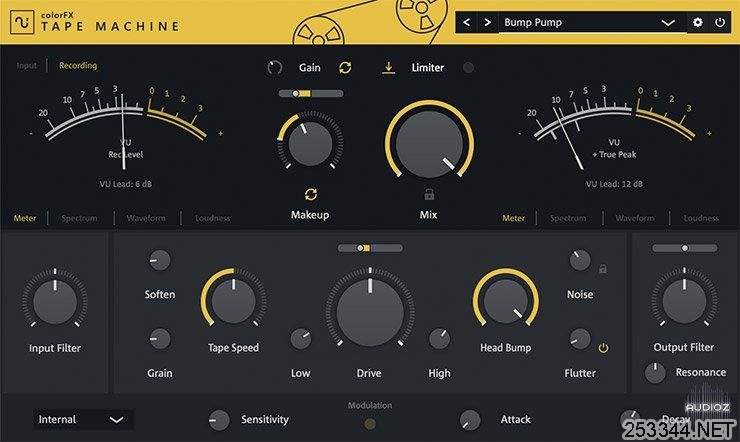The image size is (740, 442).
Task: Click the Makeup knob
Action: point(310,143)
